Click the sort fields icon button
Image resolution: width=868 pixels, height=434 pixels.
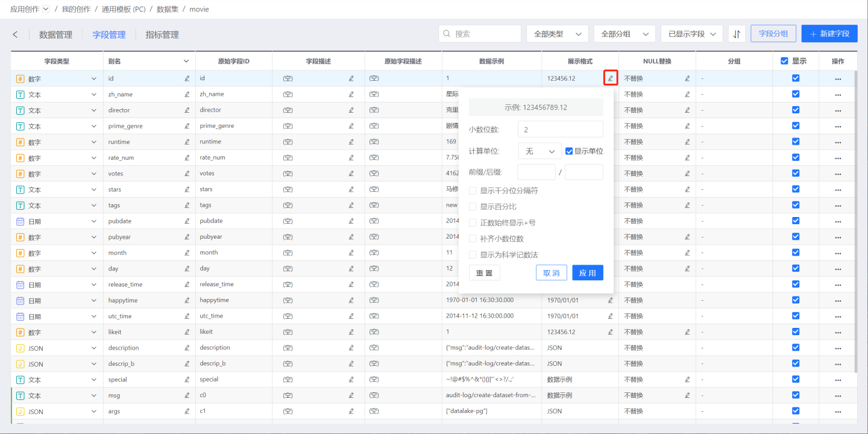coord(737,34)
